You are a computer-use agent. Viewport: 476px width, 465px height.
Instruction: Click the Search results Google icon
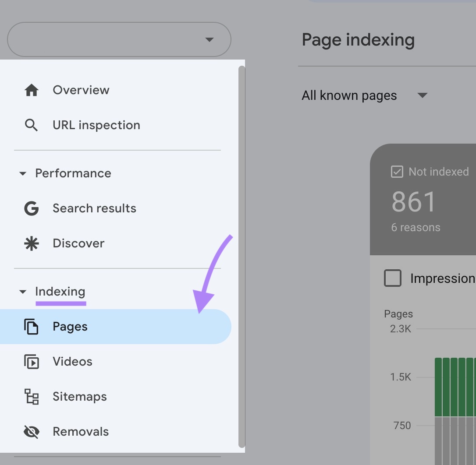click(x=31, y=208)
